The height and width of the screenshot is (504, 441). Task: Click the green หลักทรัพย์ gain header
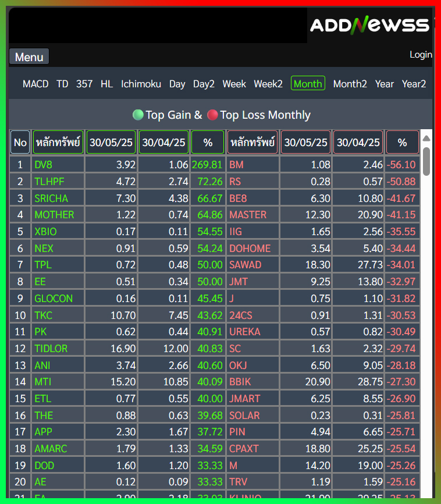tap(58, 142)
